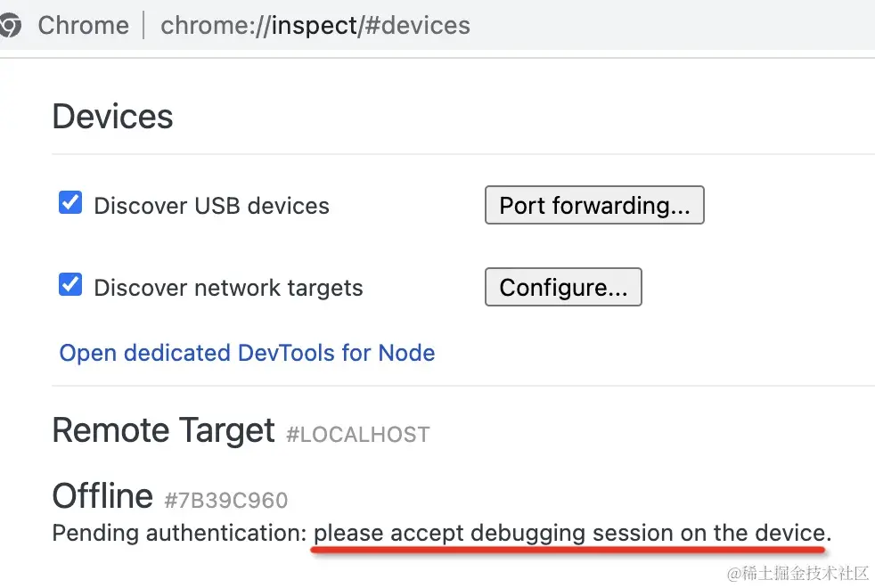This screenshot has width=875, height=588.
Task: Click the "Pending authentication:" text
Action: pyautogui.click(x=179, y=534)
